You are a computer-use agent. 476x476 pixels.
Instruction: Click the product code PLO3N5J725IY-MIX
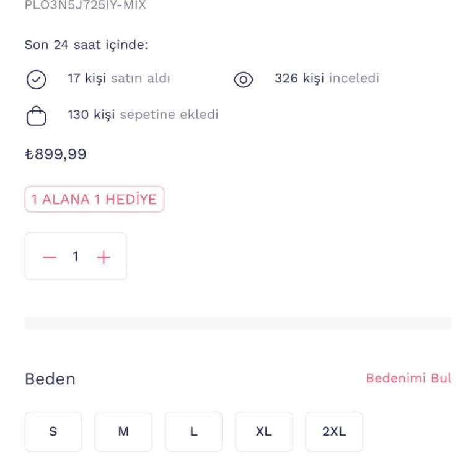click(x=86, y=6)
